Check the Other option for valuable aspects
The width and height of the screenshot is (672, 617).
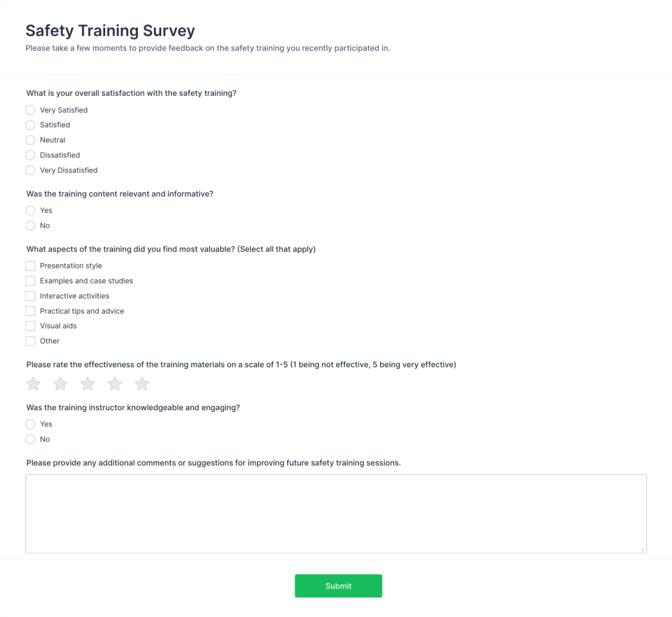[x=30, y=341]
